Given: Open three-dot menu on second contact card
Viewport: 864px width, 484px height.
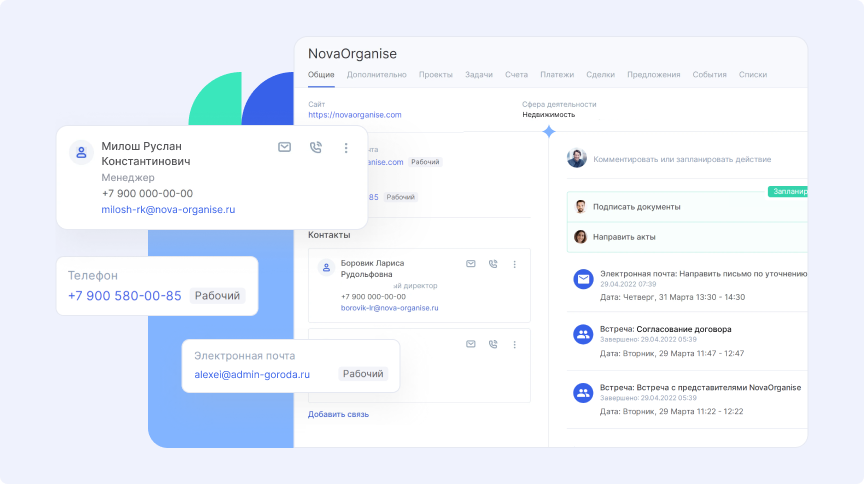Looking at the screenshot, I should click(515, 344).
